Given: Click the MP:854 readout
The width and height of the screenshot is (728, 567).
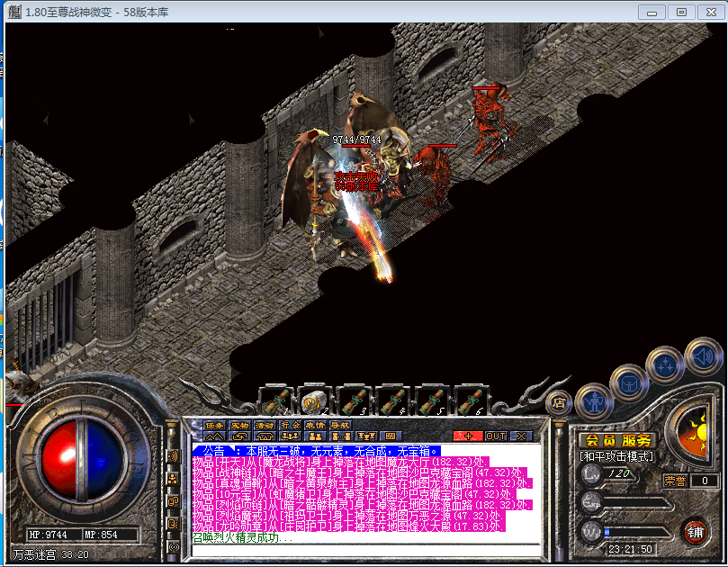Looking at the screenshot, I should [101, 535].
